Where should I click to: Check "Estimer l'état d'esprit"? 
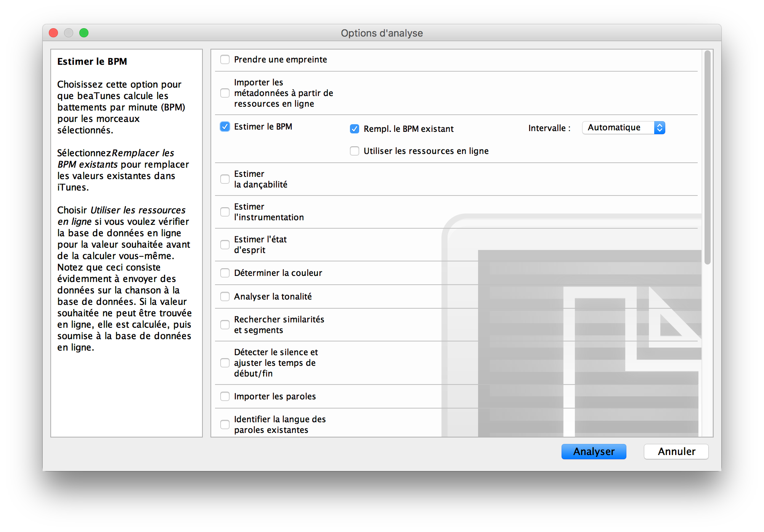tap(225, 245)
